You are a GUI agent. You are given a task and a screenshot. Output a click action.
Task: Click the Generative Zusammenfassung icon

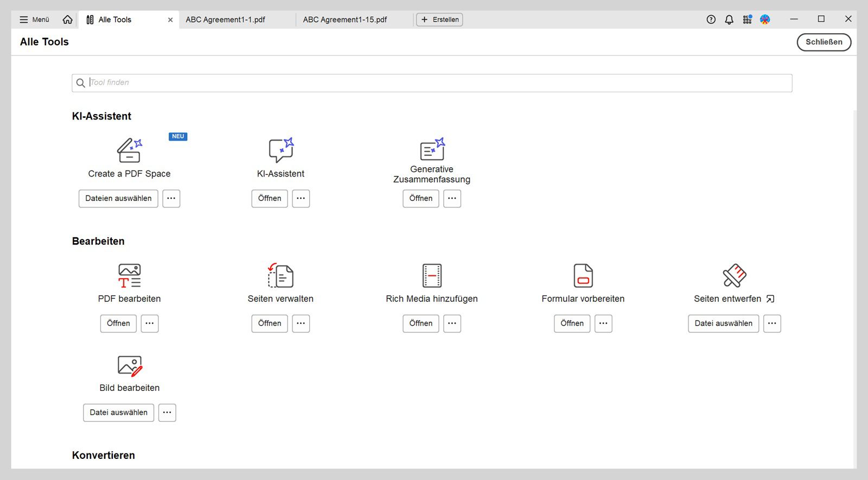(432, 149)
